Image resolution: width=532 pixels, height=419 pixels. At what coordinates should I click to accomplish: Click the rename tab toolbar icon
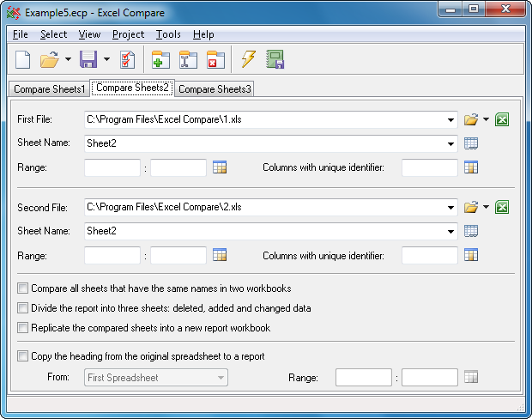coord(188,59)
